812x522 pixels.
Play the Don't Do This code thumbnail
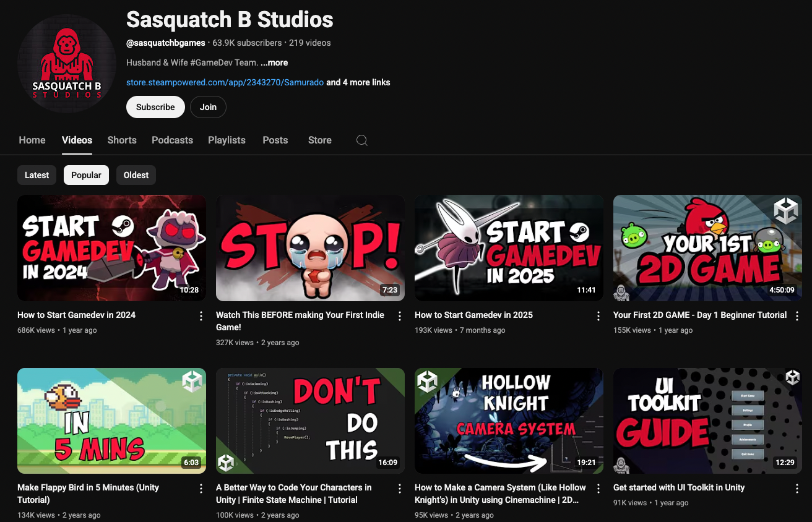coord(310,421)
